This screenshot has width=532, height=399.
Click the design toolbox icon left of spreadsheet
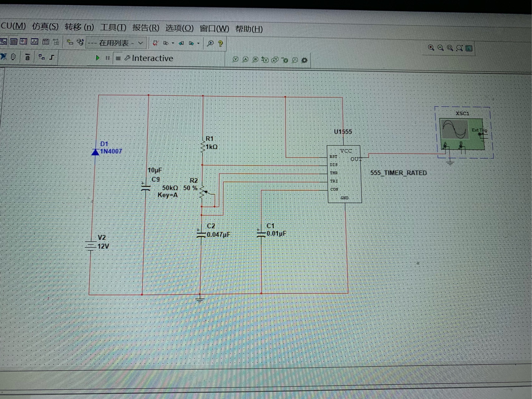(x=3, y=41)
